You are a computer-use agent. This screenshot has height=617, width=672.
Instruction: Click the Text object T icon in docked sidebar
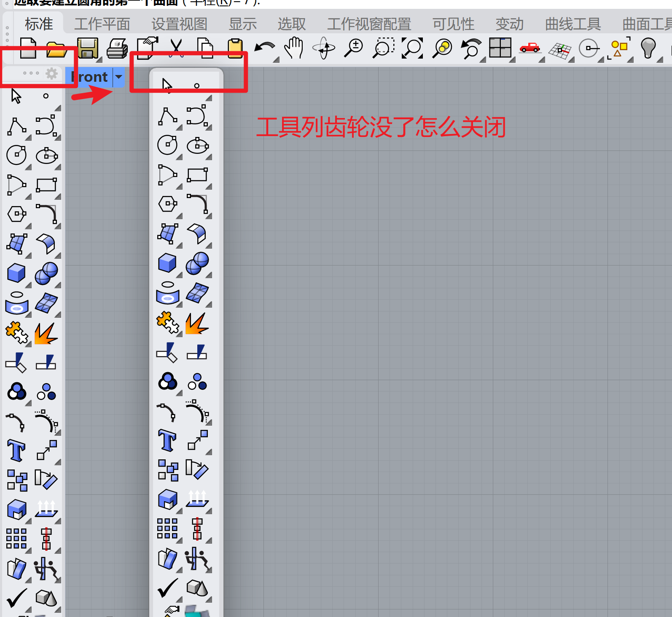[16, 450]
